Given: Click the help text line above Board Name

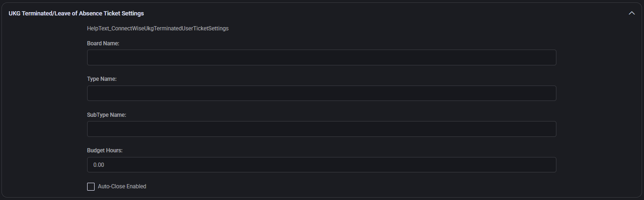Looking at the screenshot, I should coord(158,29).
